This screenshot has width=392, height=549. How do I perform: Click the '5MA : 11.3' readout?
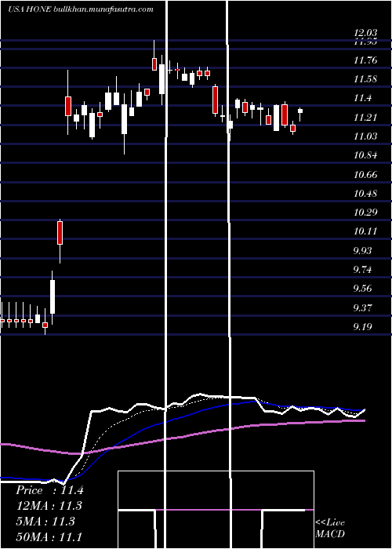pyautogui.click(x=45, y=522)
